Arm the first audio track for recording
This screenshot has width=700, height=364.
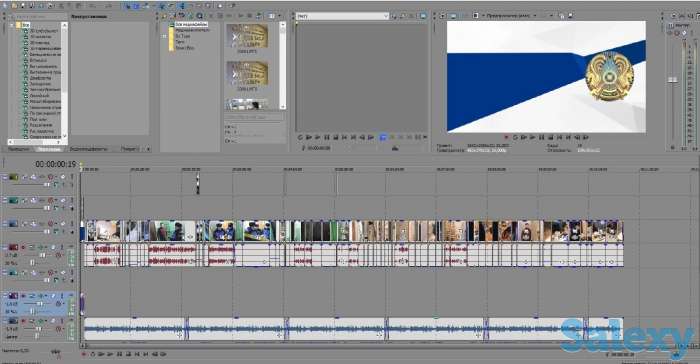click(x=23, y=247)
